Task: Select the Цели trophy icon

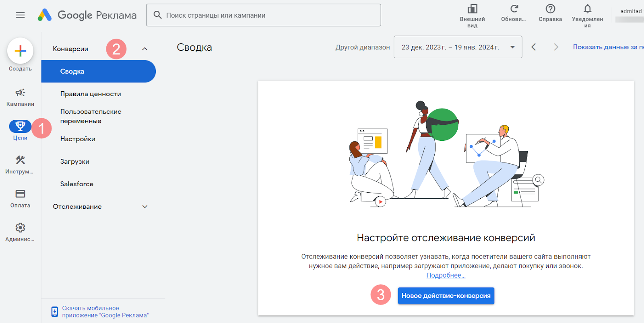Action: click(x=20, y=127)
